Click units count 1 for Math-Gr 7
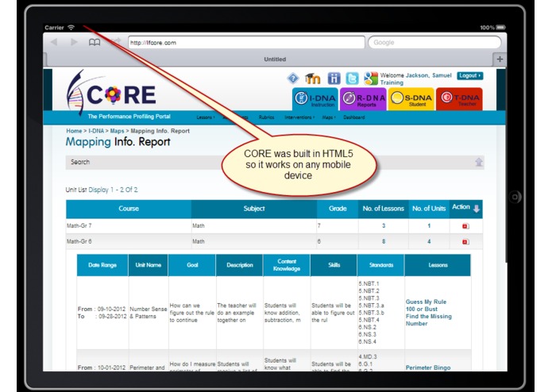 click(x=429, y=225)
